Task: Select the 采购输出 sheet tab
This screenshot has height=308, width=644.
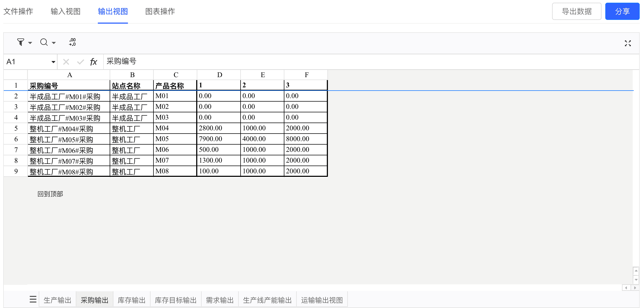Action: tap(95, 300)
